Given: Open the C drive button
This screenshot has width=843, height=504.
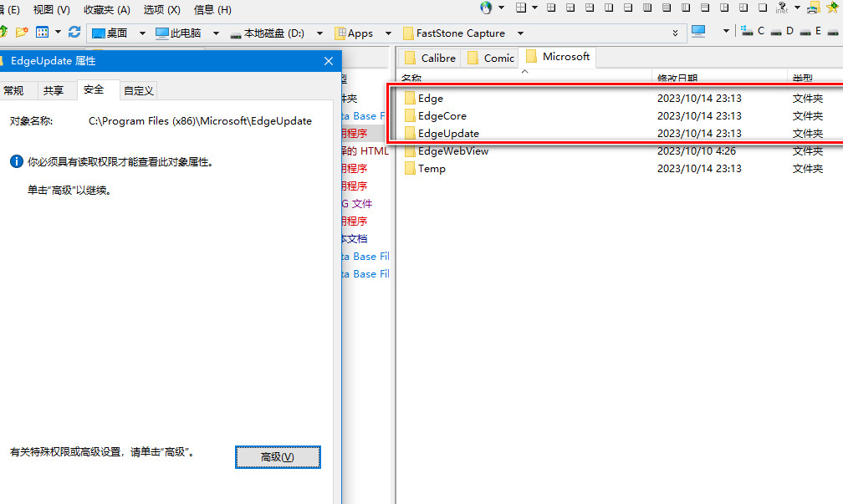Looking at the screenshot, I should coord(753,32).
